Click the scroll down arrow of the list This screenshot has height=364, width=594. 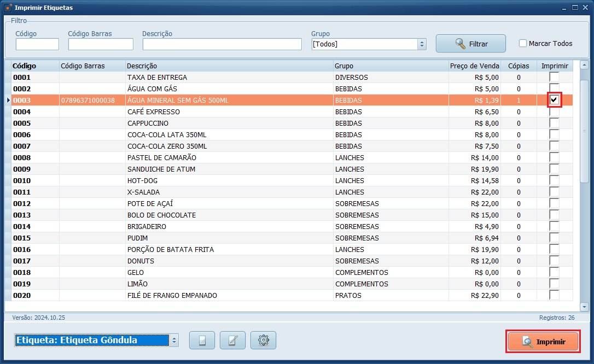(584, 307)
